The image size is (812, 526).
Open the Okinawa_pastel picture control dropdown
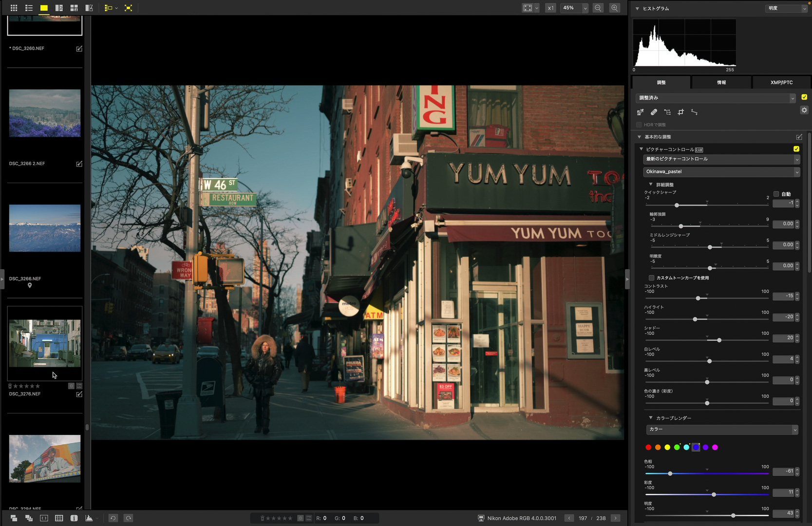pyautogui.click(x=721, y=172)
